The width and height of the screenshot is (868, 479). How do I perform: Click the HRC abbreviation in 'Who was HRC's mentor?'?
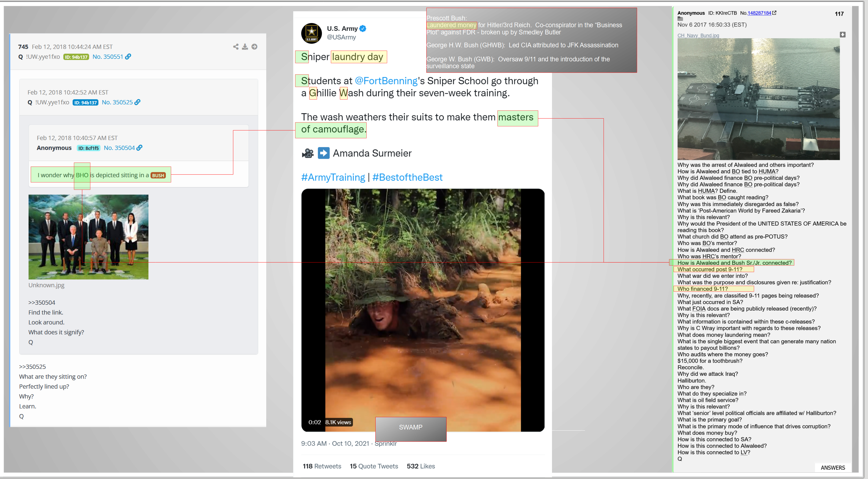(x=709, y=256)
